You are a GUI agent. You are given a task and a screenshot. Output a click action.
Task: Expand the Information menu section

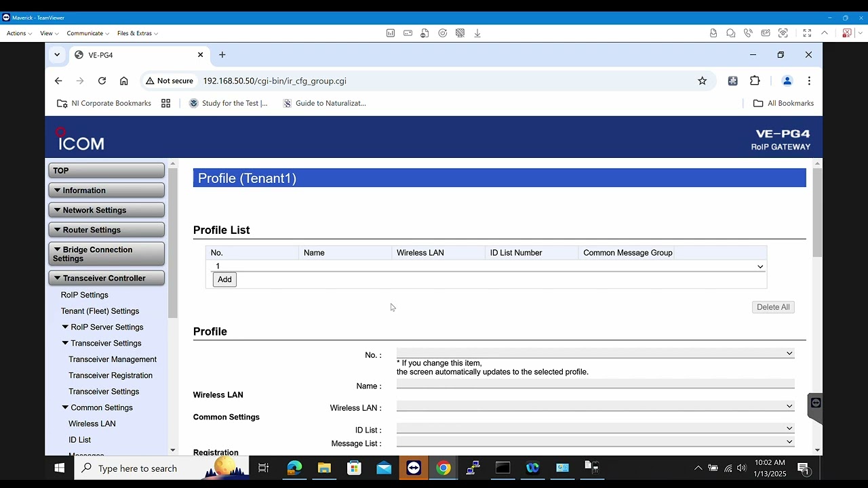[106, 190]
